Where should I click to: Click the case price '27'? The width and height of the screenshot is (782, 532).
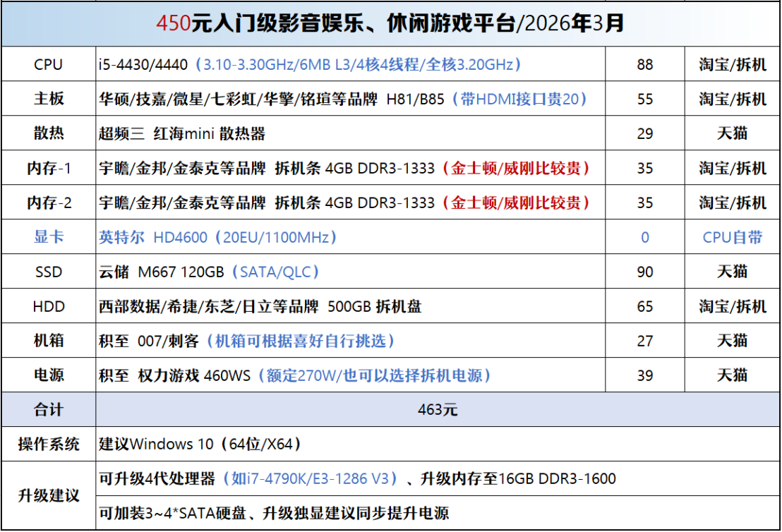point(645,341)
